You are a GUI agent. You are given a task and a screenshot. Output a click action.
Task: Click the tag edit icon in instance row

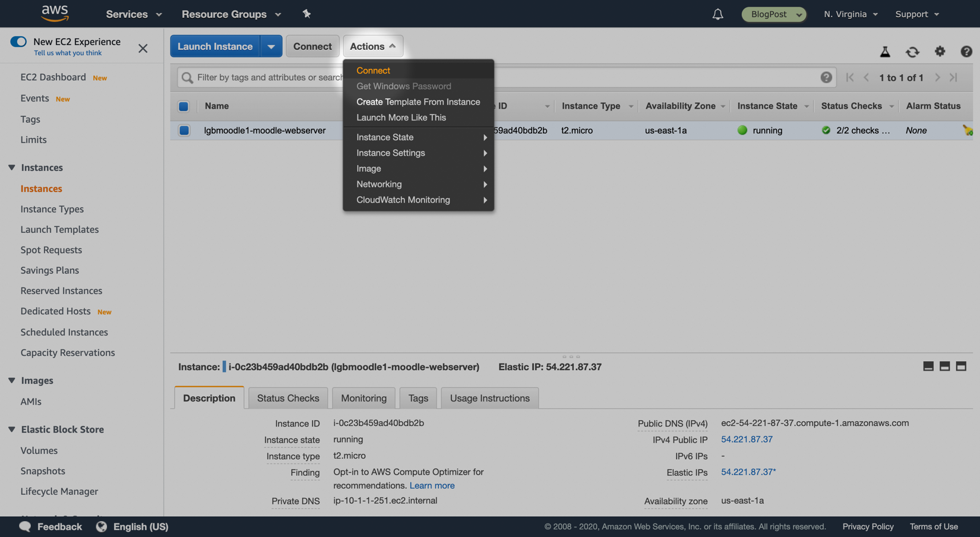point(968,130)
